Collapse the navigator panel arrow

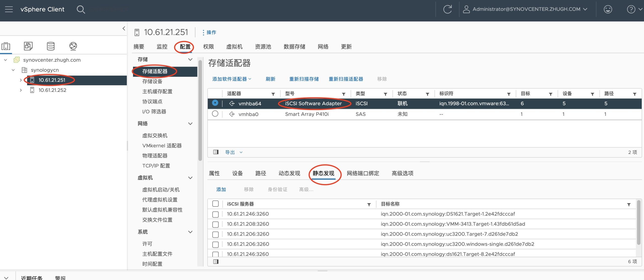pos(124,28)
